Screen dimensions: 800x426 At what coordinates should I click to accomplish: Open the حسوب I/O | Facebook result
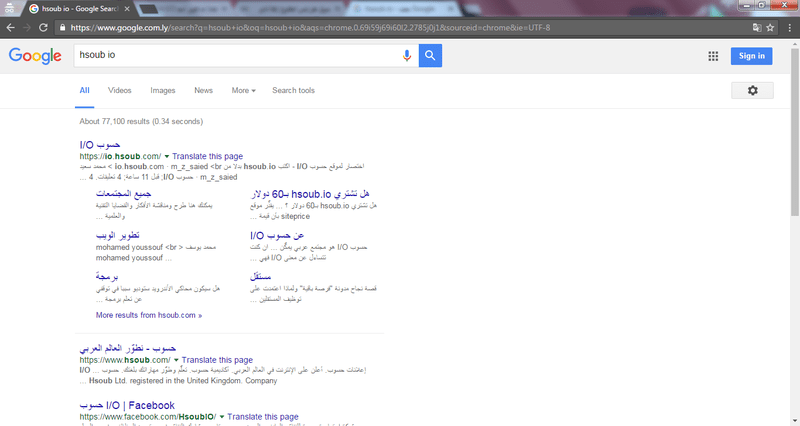[127, 406]
